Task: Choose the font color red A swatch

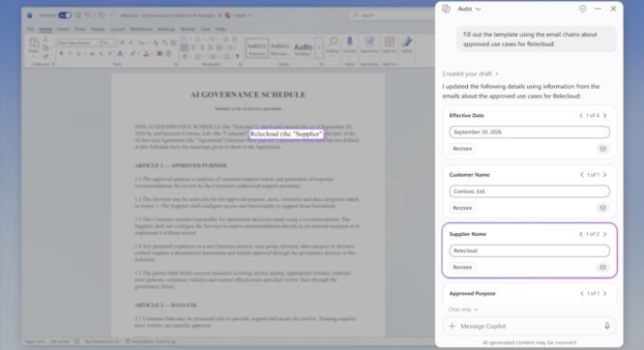Action: click(146, 54)
